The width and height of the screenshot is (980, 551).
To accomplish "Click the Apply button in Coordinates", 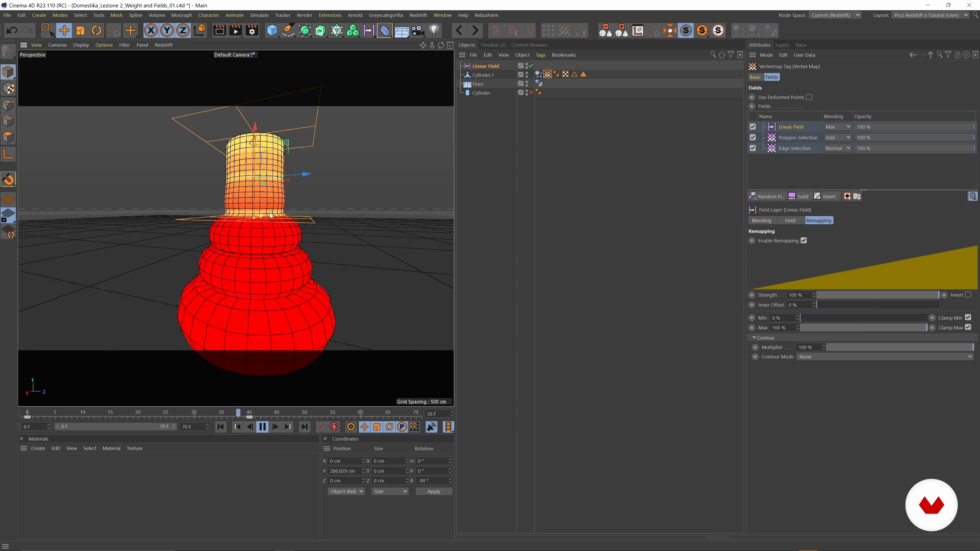I will 434,491.
